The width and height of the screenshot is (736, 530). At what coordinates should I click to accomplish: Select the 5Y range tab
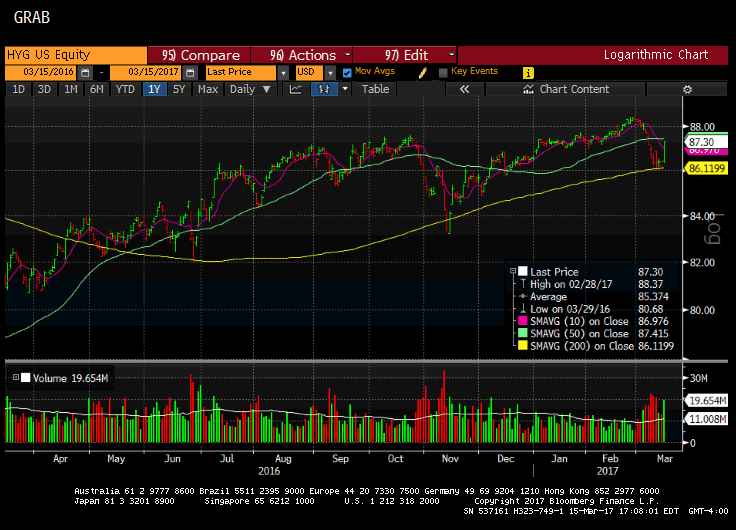pos(179,89)
